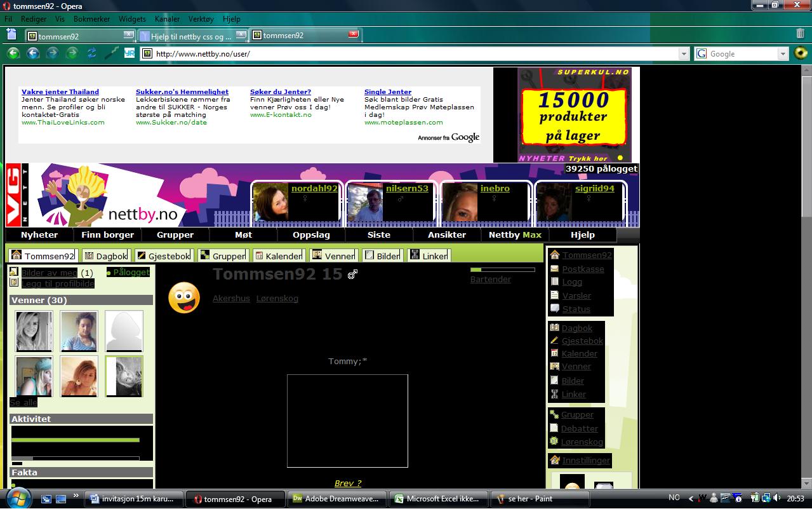Click the Superkul 15000 produkter banner
The width and height of the screenshot is (812, 509).
click(x=575, y=115)
